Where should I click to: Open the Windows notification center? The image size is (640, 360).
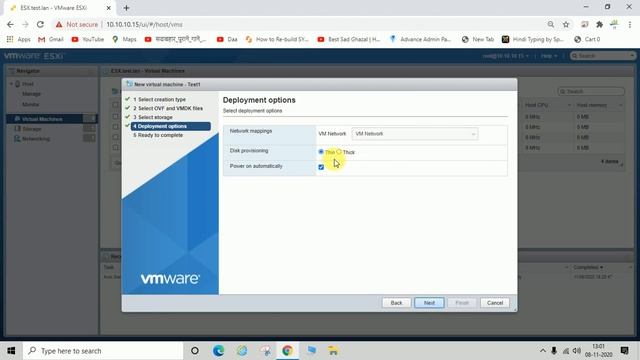click(624, 351)
